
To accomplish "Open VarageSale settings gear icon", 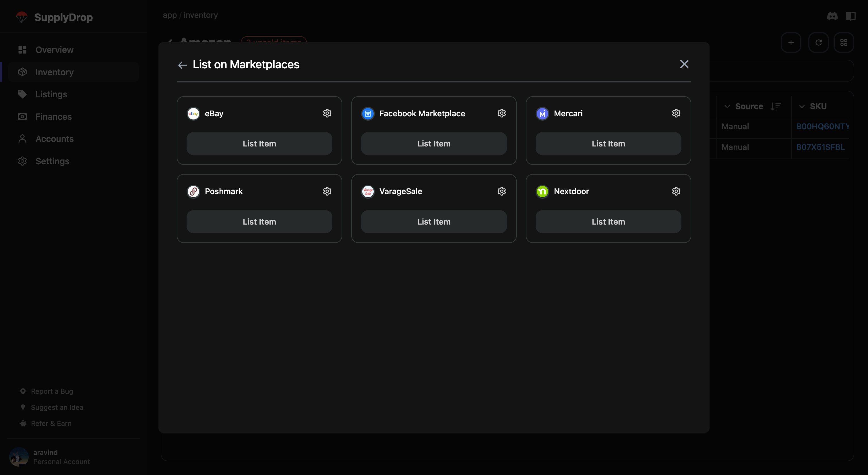I will [x=501, y=191].
